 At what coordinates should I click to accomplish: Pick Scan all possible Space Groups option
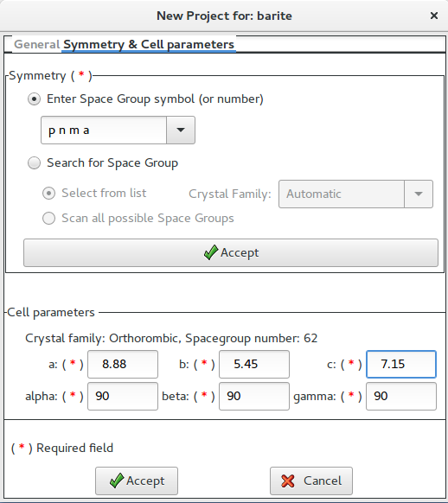click(48, 219)
